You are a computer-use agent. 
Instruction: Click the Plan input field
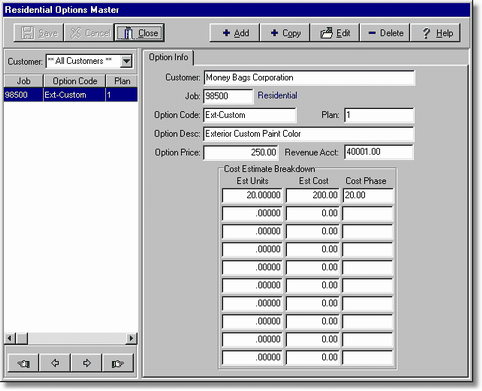point(379,115)
